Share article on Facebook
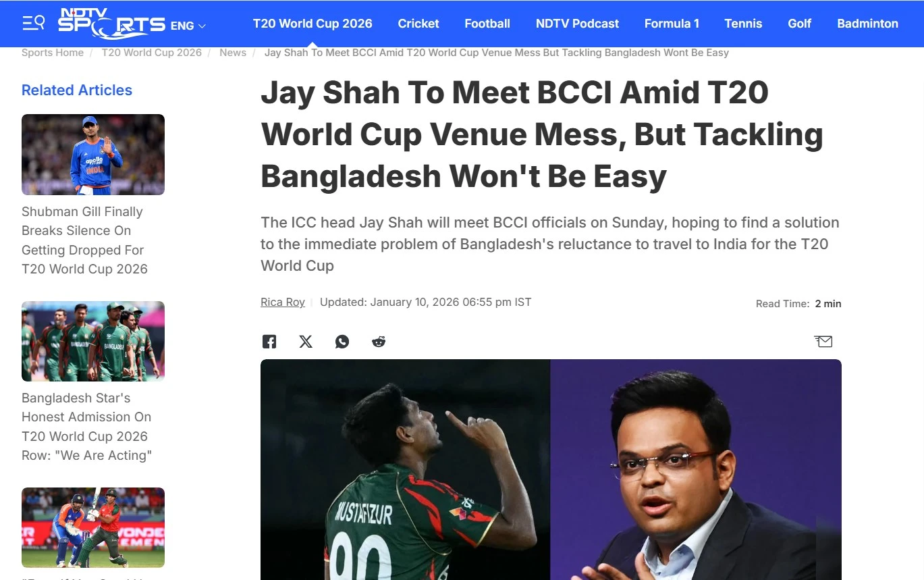 coord(269,342)
